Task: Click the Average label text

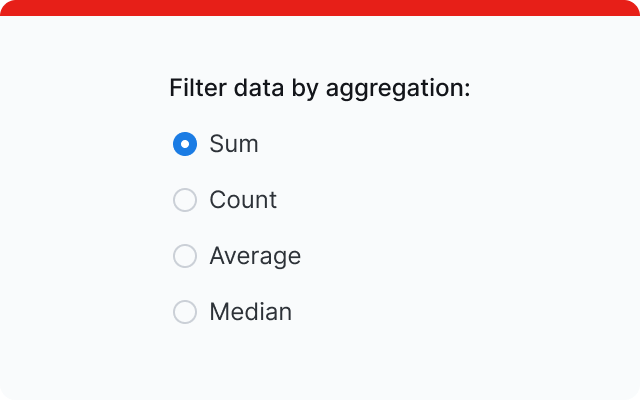Action: pyautogui.click(x=255, y=256)
